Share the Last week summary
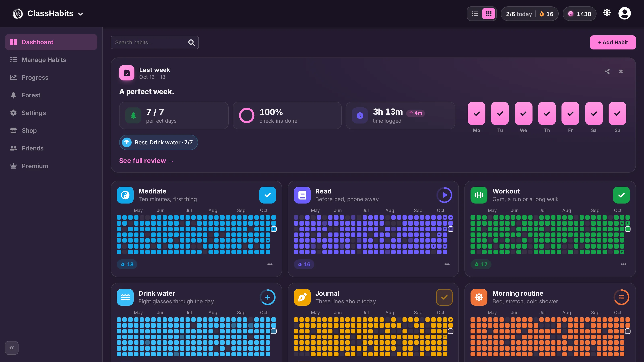The image size is (644, 362). 607,72
